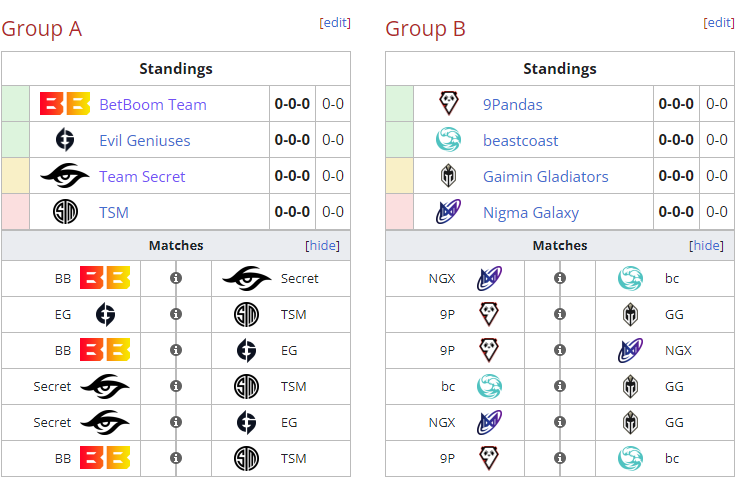The height and width of the screenshot is (480, 744).
Task: Open match info for NGX vs bc
Action: tap(560, 278)
